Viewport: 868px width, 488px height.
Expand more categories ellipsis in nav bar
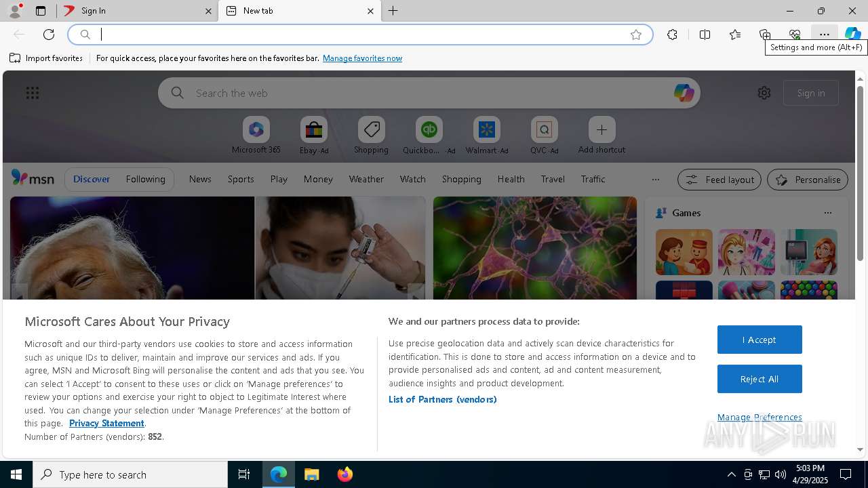pyautogui.click(x=655, y=180)
